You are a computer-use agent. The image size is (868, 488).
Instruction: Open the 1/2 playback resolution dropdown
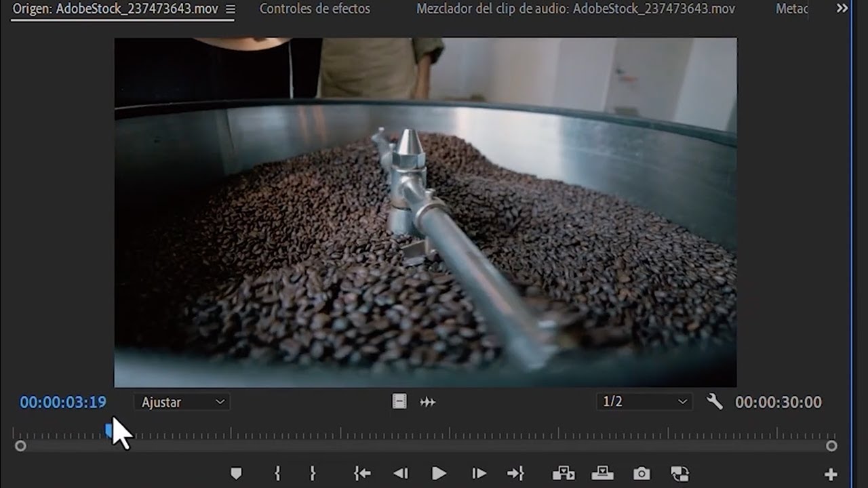[x=644, y=402]
